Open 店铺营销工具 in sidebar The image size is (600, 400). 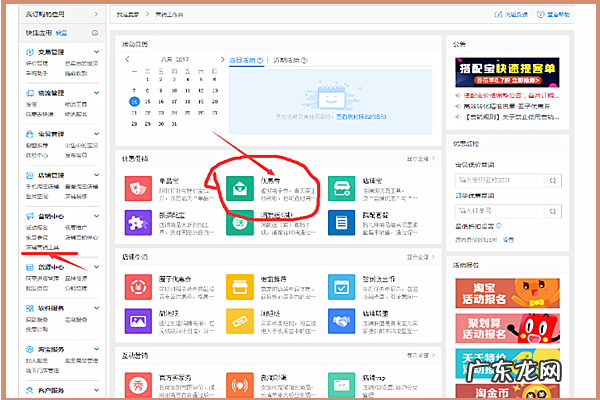(42, 247)
